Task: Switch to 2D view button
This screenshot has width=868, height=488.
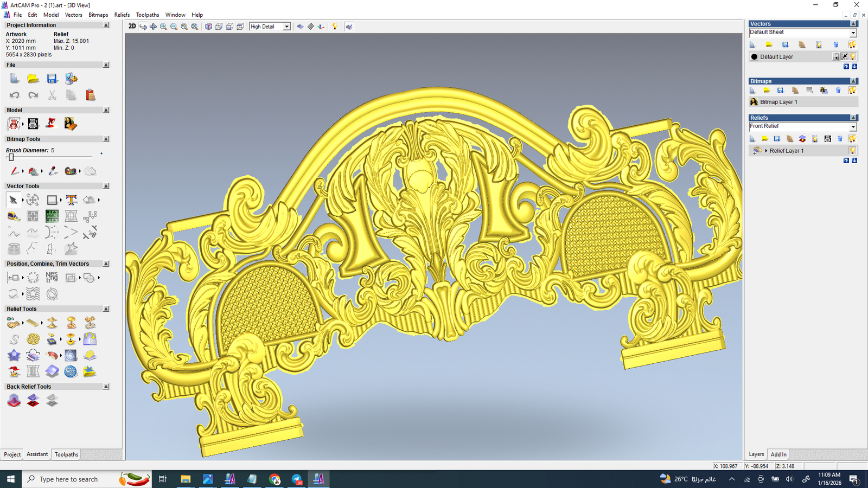Action: pyautogui.click(x=132, y=27)
